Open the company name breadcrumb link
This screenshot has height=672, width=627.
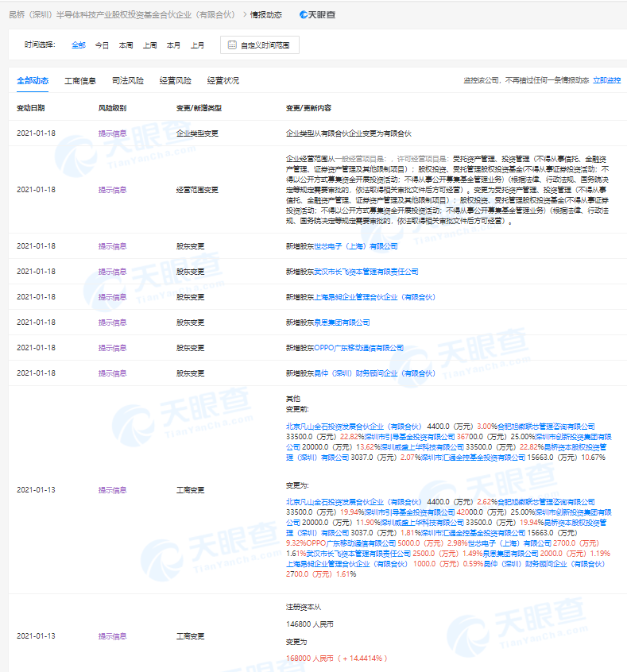tap(122, 15)
